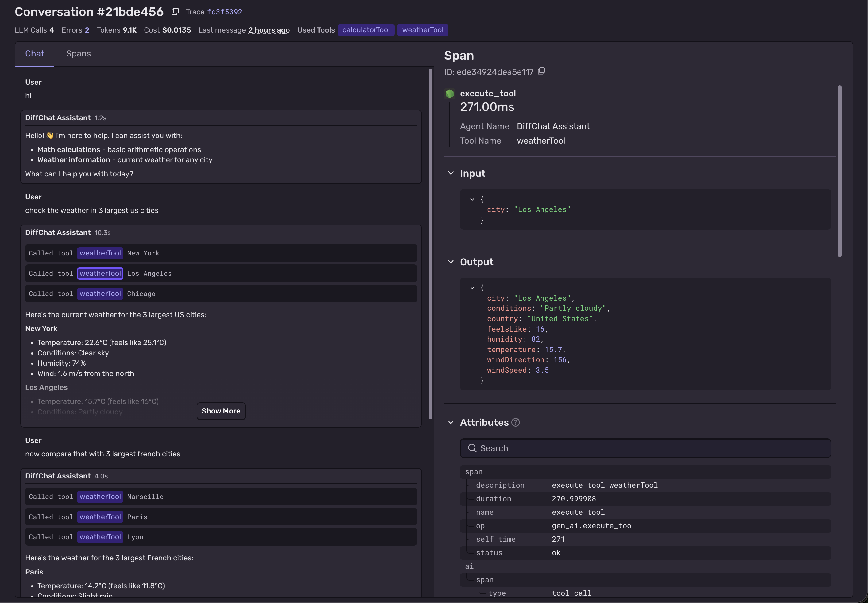This screenshot has width=868, height=603.
Task: Open the weatherTool call for Lyon
Action: (100, 537)
